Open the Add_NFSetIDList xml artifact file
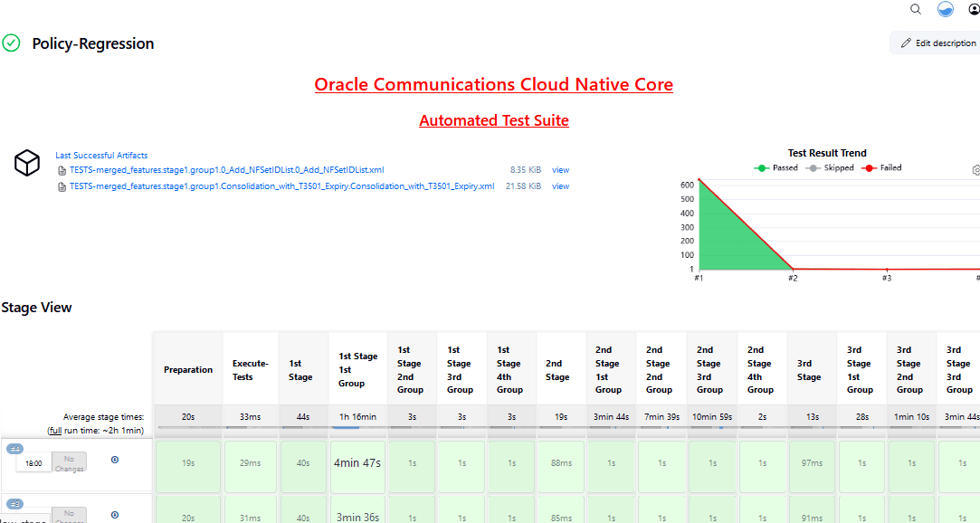This screenshot has height=523, width=980. (x=227, y=170)
